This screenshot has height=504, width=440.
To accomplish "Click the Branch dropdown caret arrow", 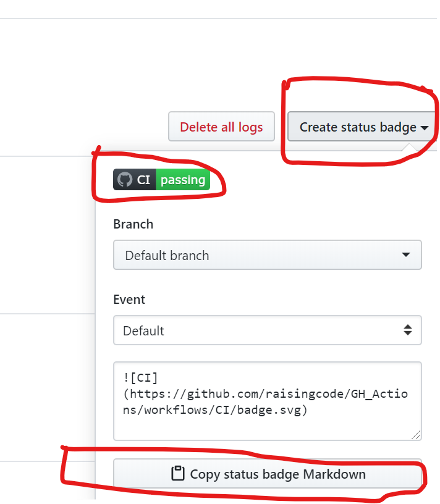I will coord(406,254).
